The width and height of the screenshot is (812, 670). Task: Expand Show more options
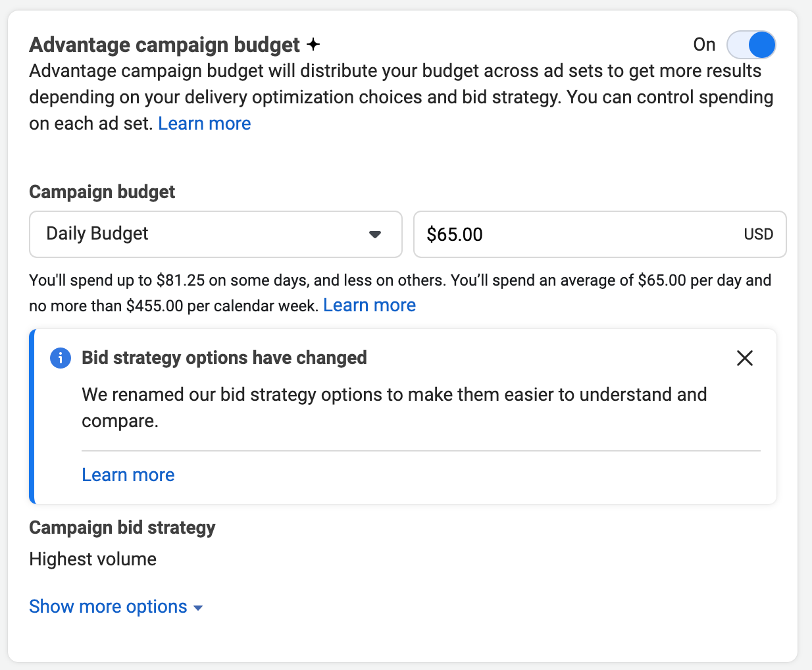point(109,606)
